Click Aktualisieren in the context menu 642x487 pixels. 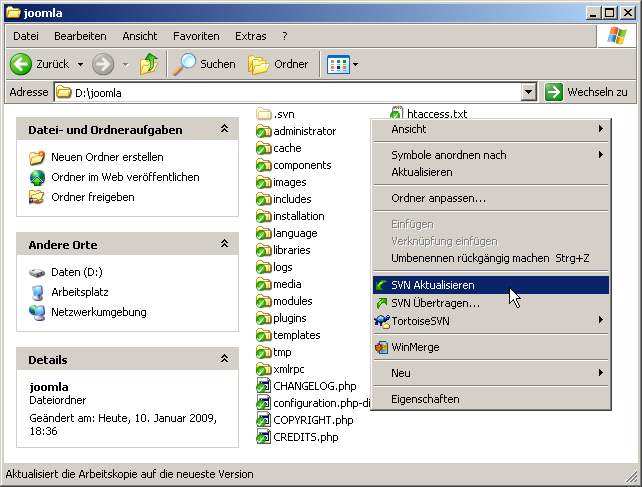(x=491, y=172)
